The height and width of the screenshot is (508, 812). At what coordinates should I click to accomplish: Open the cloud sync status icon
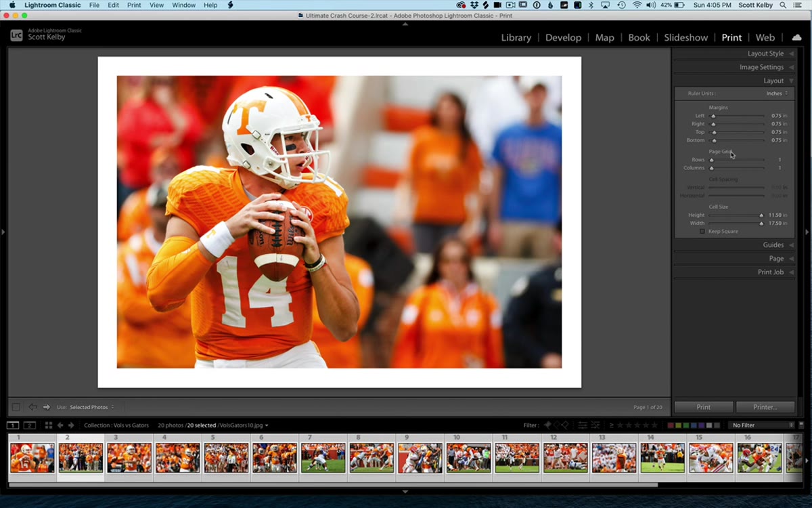[796, 37]
